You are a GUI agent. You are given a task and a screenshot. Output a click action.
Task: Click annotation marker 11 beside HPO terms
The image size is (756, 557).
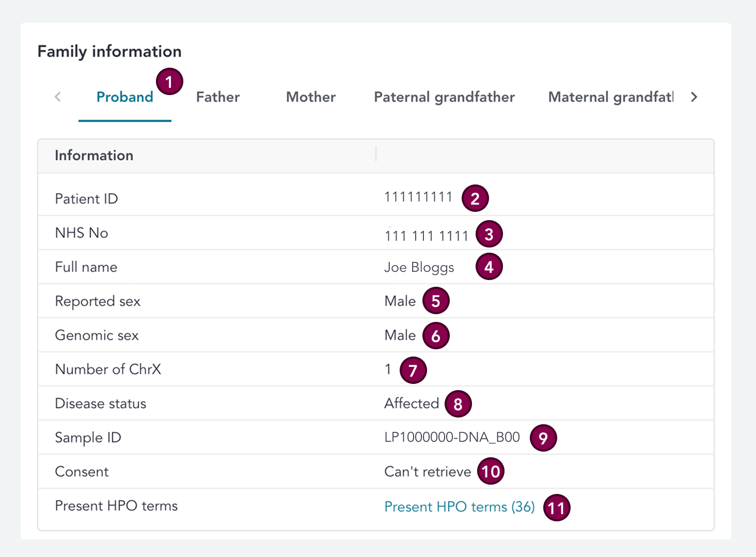tap(557, 508)
